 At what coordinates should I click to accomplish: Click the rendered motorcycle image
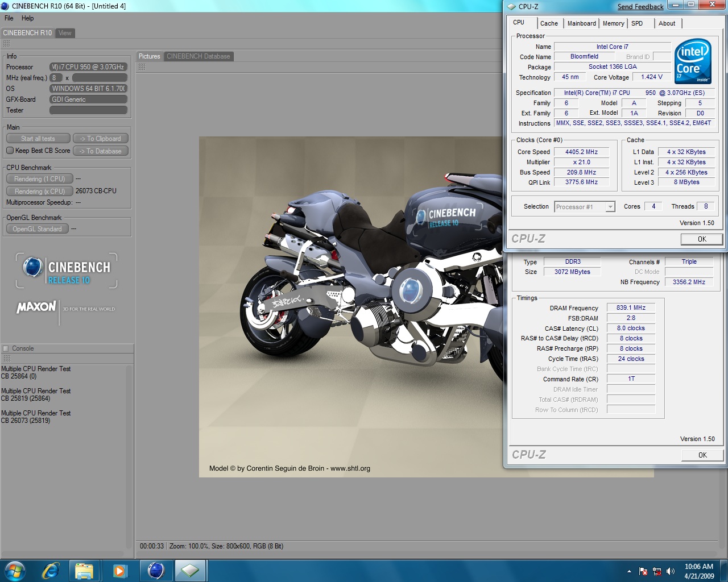[x=351, y=307]
